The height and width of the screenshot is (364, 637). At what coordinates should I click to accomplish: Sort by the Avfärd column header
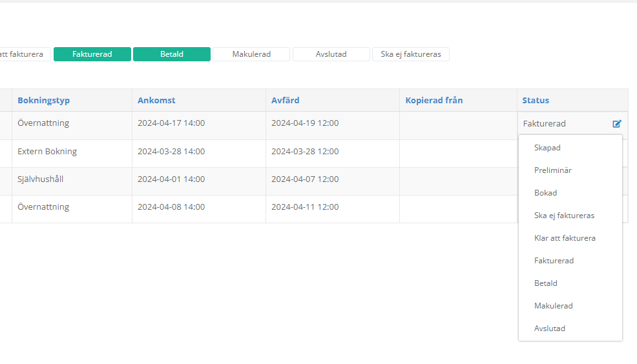pyautogui.click(x=285, y=101)
